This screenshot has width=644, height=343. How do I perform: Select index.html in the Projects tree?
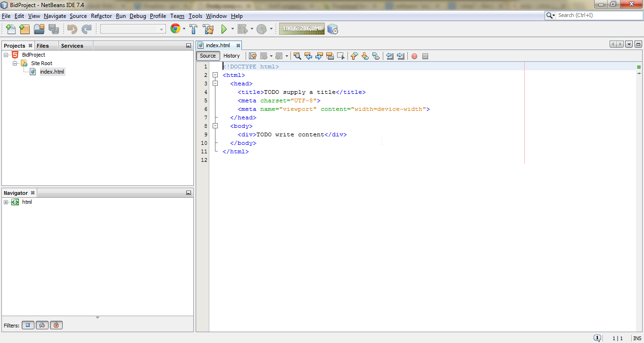point(52,72)
